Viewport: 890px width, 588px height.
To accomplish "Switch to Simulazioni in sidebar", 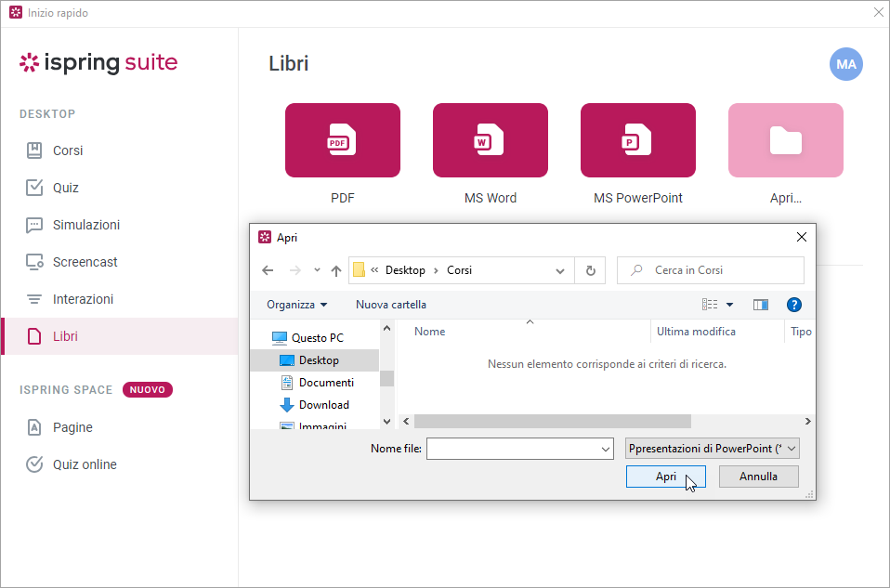I will [x=85, y=225].
